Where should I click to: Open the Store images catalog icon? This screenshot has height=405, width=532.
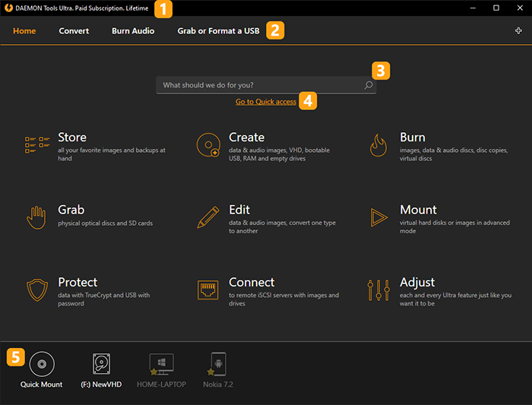pos(37,145)
